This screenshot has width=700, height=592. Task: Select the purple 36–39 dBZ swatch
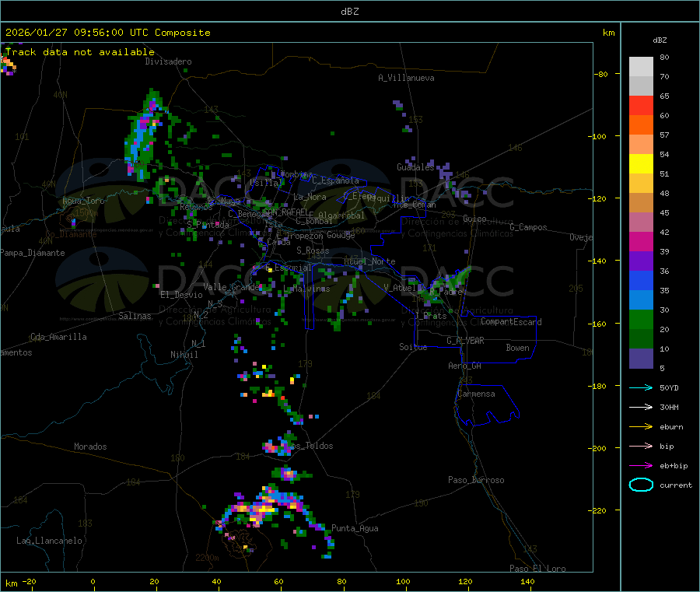tap(641, 261)
